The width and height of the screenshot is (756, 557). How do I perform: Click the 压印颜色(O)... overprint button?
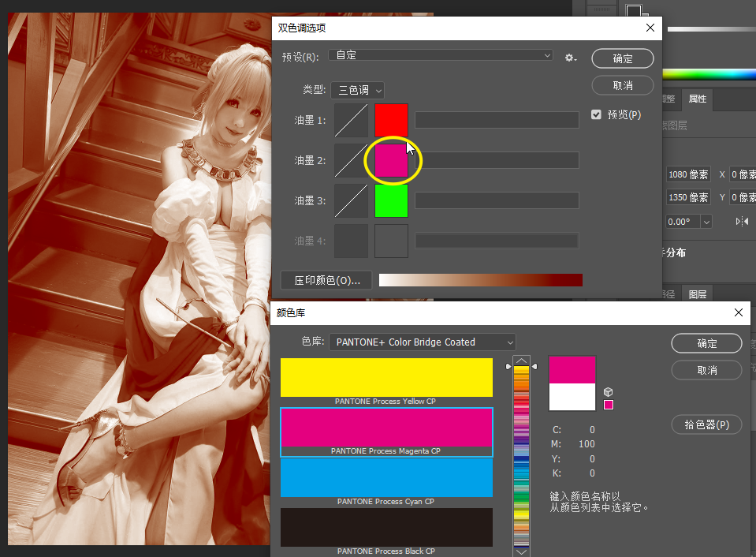(x=326, y=280)
